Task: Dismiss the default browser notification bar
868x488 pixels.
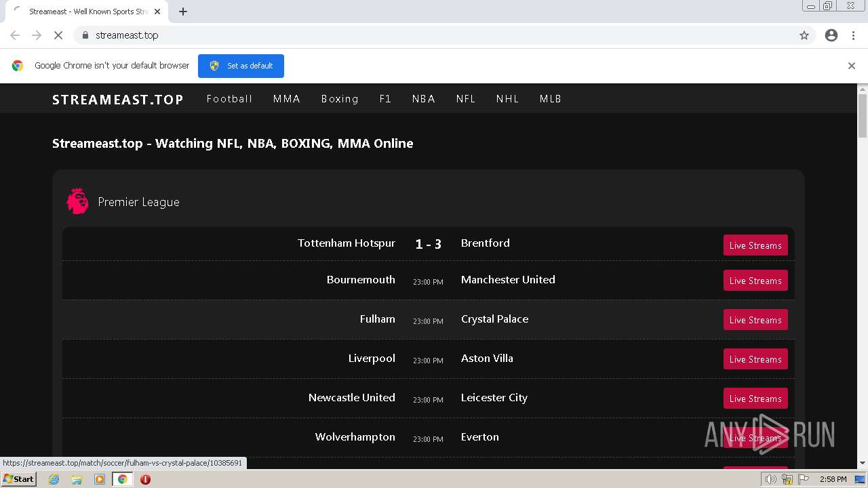Action: [x=852, y=66]
